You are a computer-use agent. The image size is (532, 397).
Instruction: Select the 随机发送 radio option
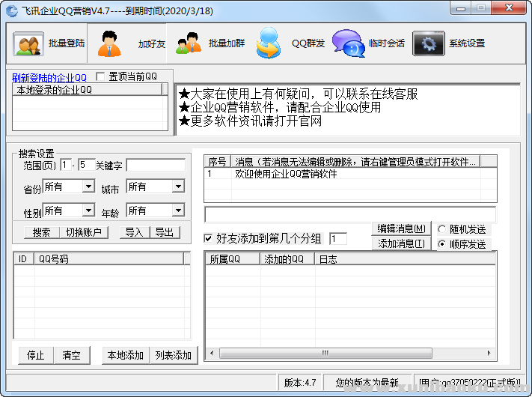(442, 228)
